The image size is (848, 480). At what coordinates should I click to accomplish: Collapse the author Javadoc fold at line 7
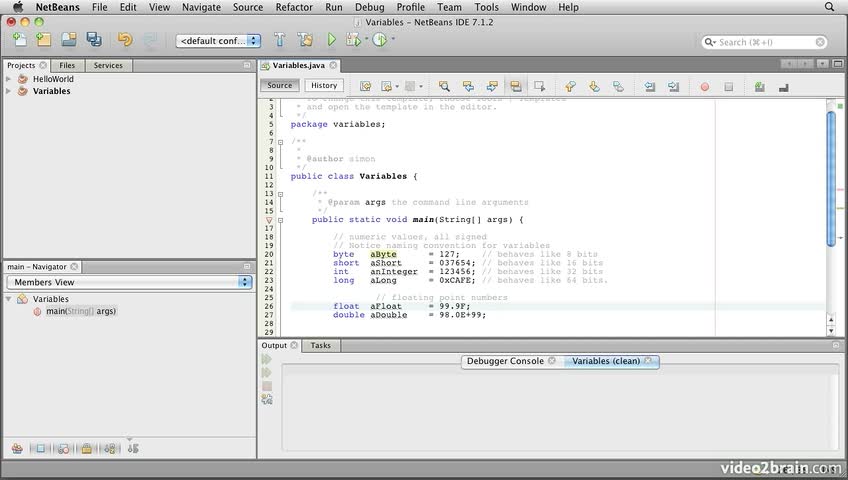tap(280, 142)
